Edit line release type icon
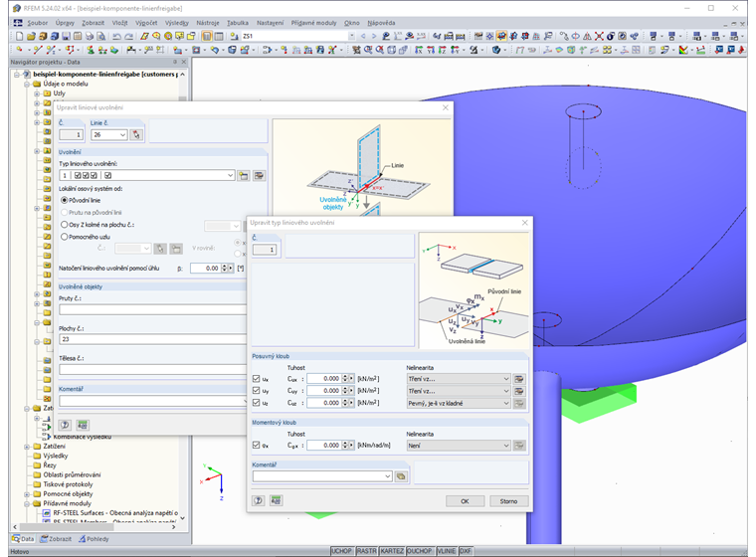 tap(259, 175)
